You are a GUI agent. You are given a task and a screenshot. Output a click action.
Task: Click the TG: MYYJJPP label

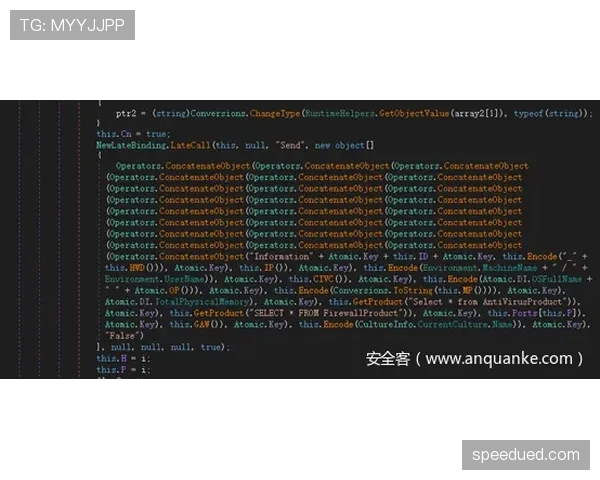click(x=71, y=24)
